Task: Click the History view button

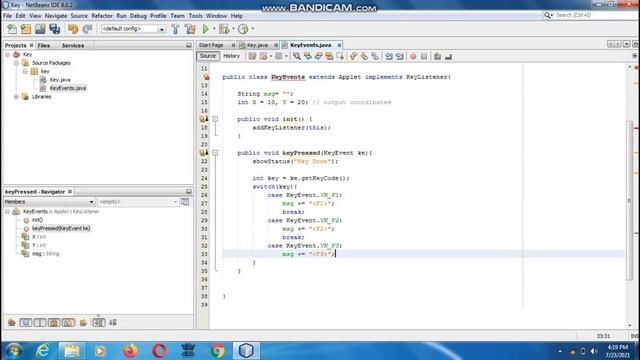Action: (x=231, y=56)
